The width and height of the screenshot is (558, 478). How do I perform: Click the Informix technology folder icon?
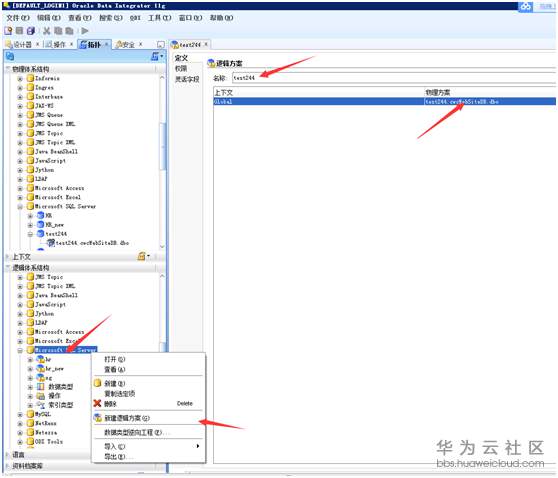[31, 78]
